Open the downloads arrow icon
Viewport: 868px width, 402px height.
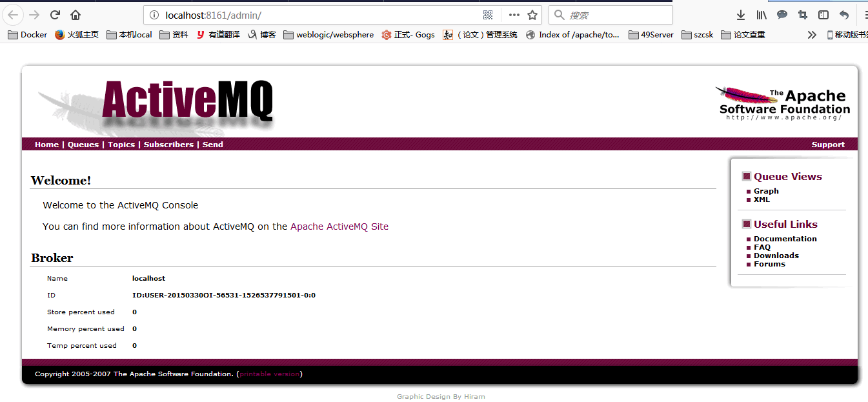(741, 15)
